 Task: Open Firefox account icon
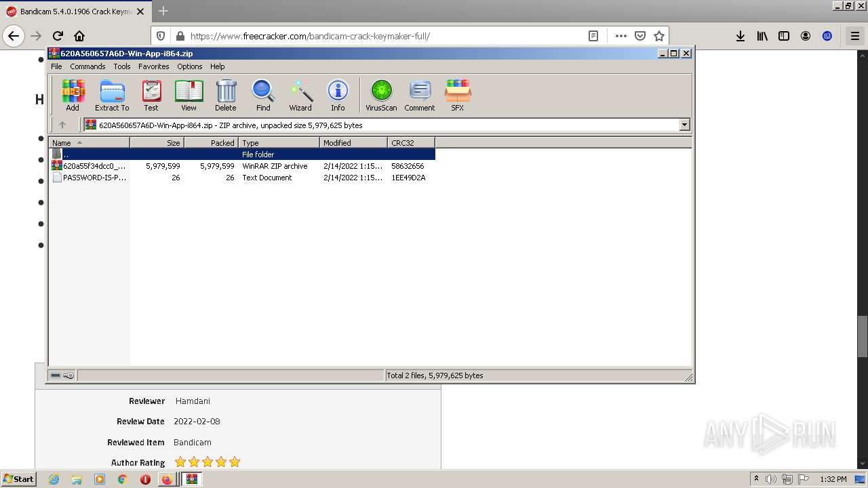coord(806,36)
